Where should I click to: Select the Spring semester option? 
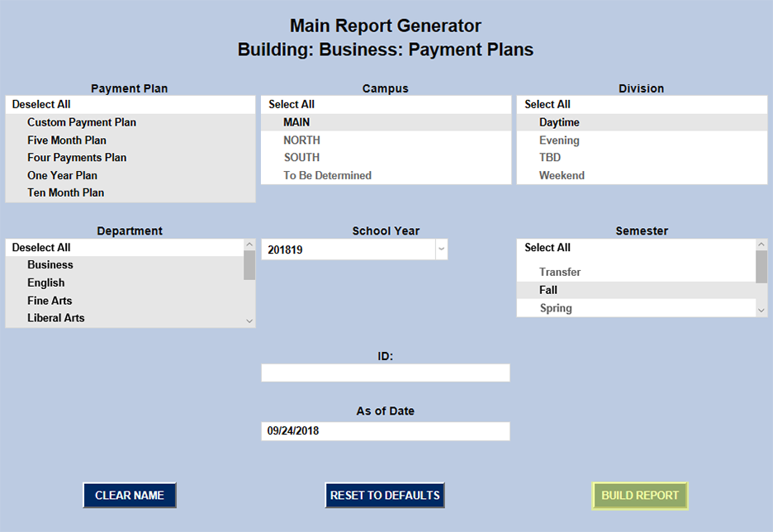(556, 308)
